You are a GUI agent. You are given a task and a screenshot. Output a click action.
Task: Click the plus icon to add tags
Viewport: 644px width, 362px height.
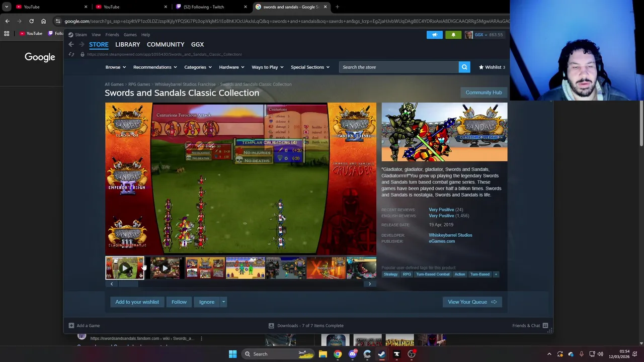(496, 274)
